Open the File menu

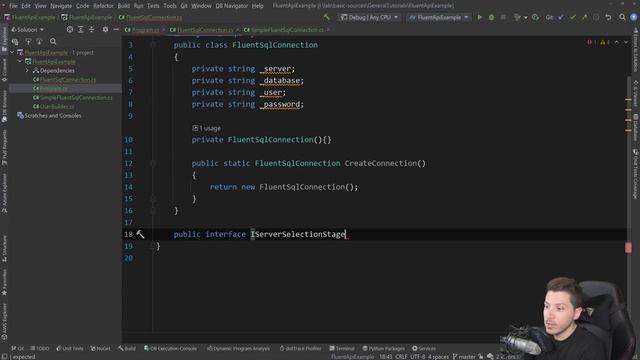tap(13, 6)
